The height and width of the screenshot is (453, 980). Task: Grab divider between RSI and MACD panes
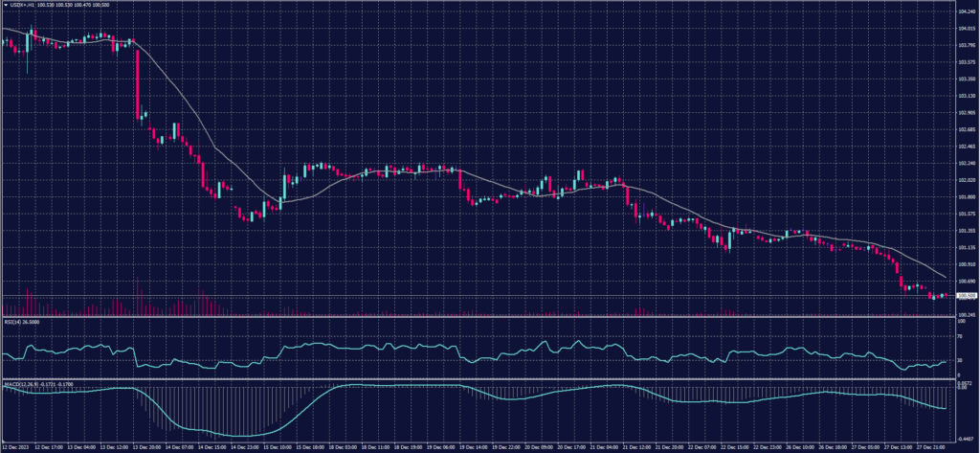[479, 379]
